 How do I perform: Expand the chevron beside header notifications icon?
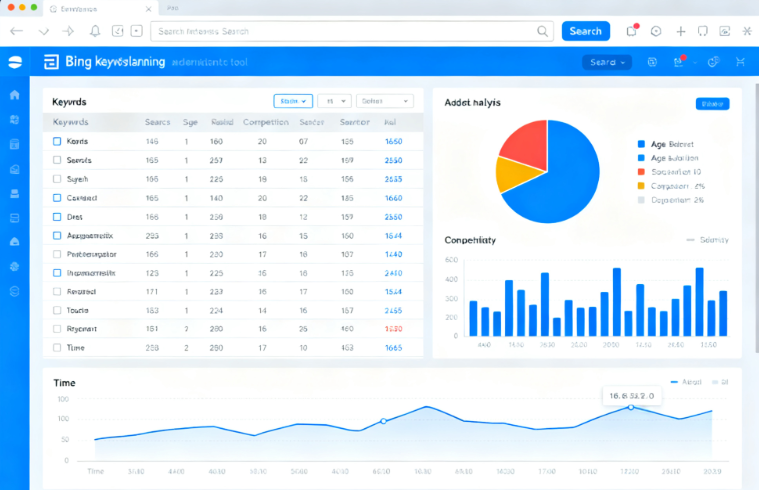695,62
